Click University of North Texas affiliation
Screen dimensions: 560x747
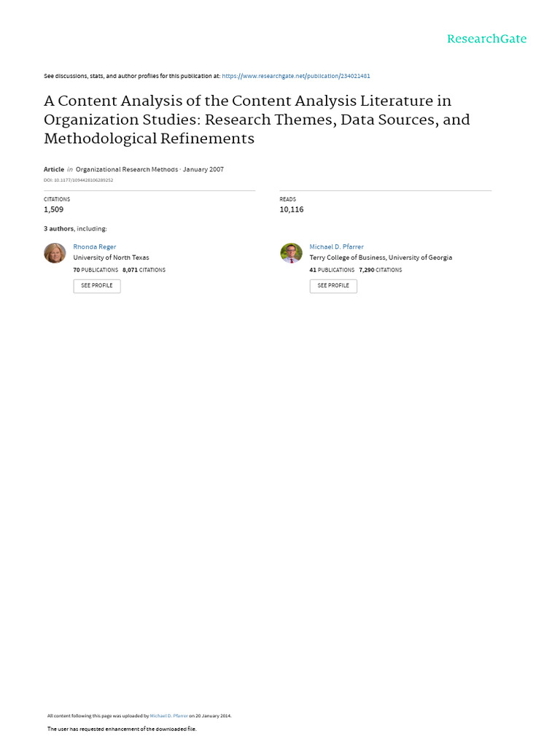pyautogui.click(x=111, y=258)
